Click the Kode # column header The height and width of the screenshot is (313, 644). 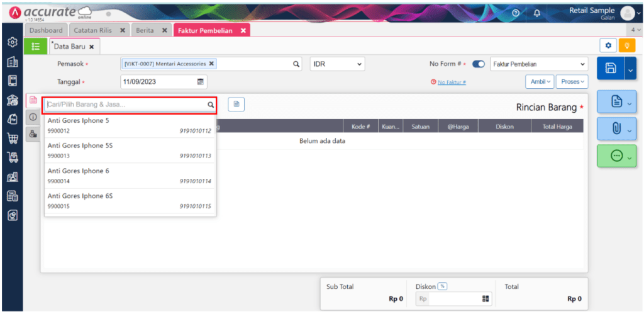pyautogui.click(x=361, y=127)
